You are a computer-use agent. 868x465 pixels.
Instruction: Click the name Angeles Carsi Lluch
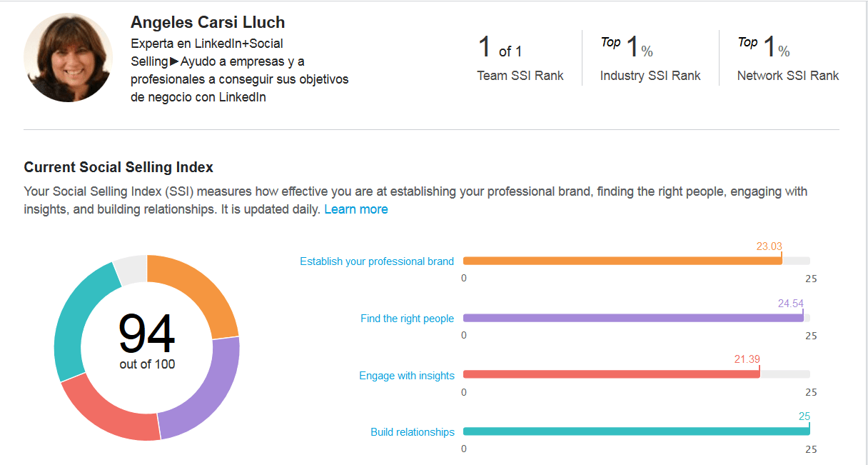[208, 22]
